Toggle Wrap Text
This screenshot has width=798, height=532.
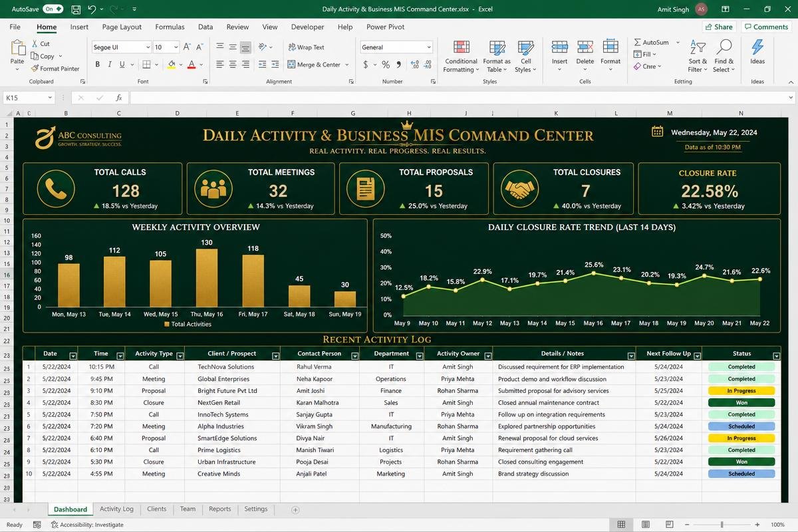point(306,47)
